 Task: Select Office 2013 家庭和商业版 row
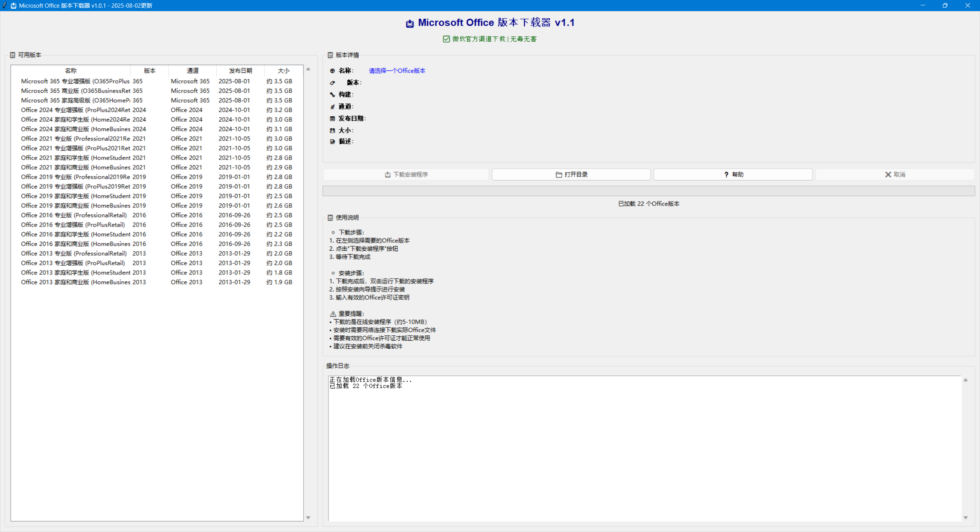pyautogui.click(x=157, y=282)
